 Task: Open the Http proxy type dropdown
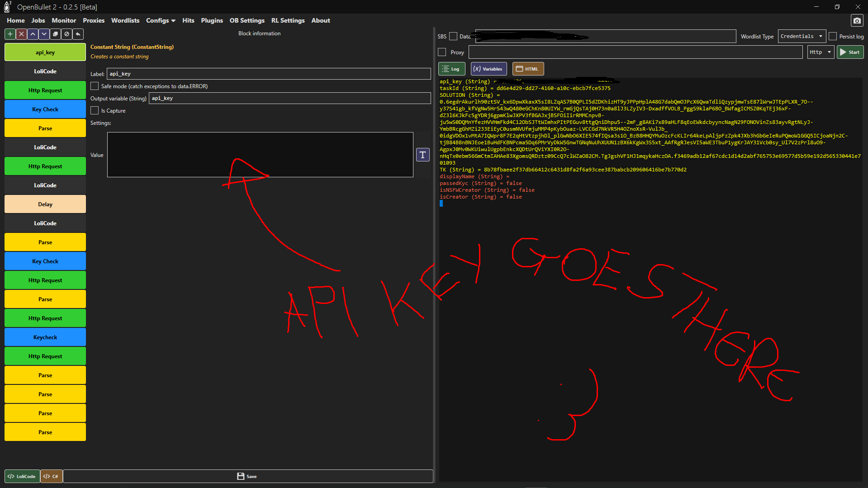pos(821,52)
